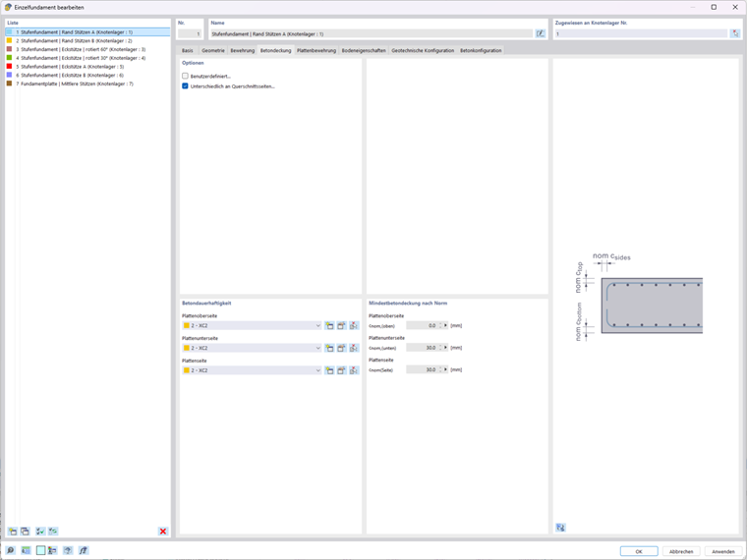Viewport: 747px width, 560px height.
Task: Select item 7 Fundamentplatte Mittlere Stützen
Action: (87, 84)
